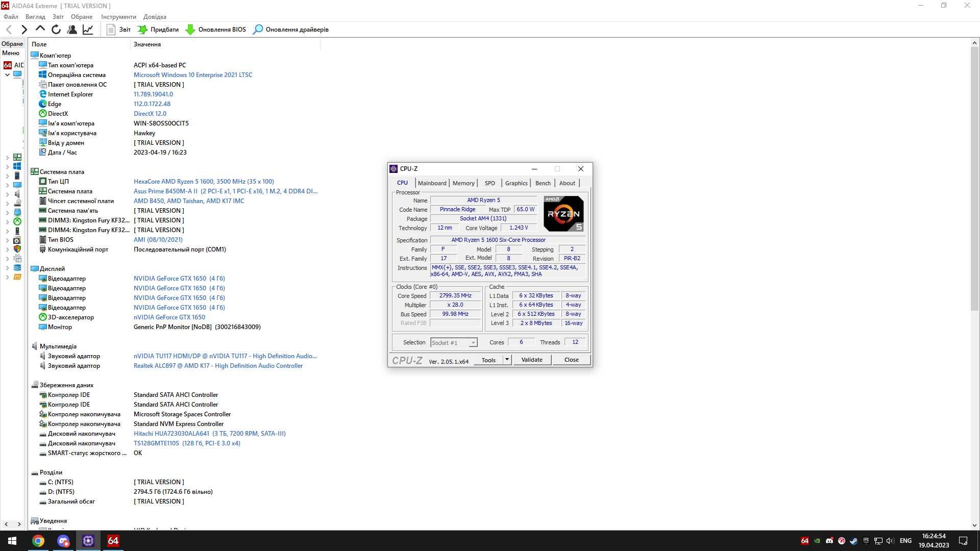Viewport: 980px width, 551px height.
Task: Select the server tower icon in sidebar tree
Action: 17,176
